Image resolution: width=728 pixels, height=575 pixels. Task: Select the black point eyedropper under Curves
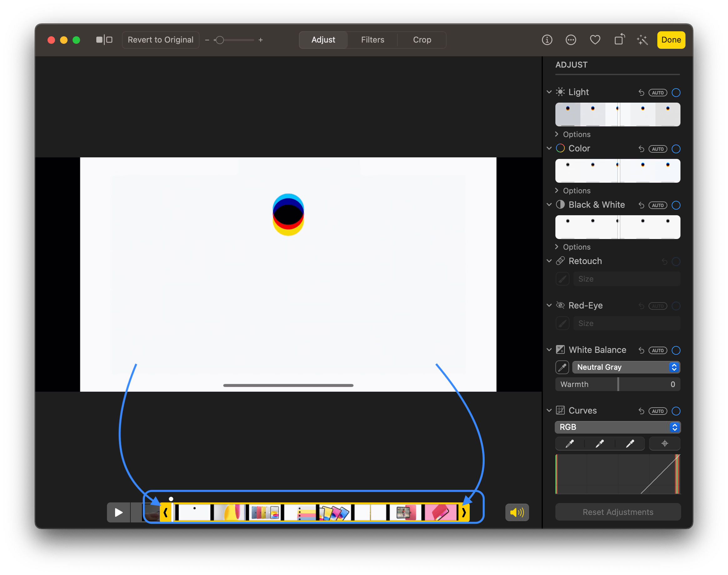pos(570,444)
